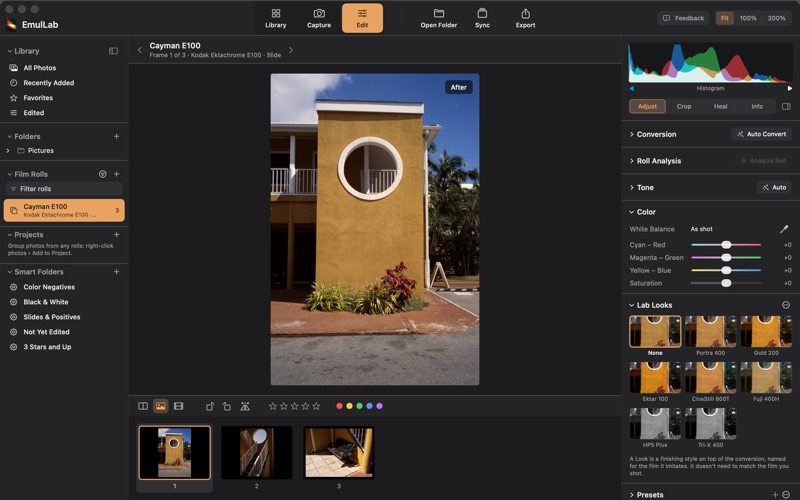Set zoom level to 200%
800x500 pixels.
coord(777,18)
